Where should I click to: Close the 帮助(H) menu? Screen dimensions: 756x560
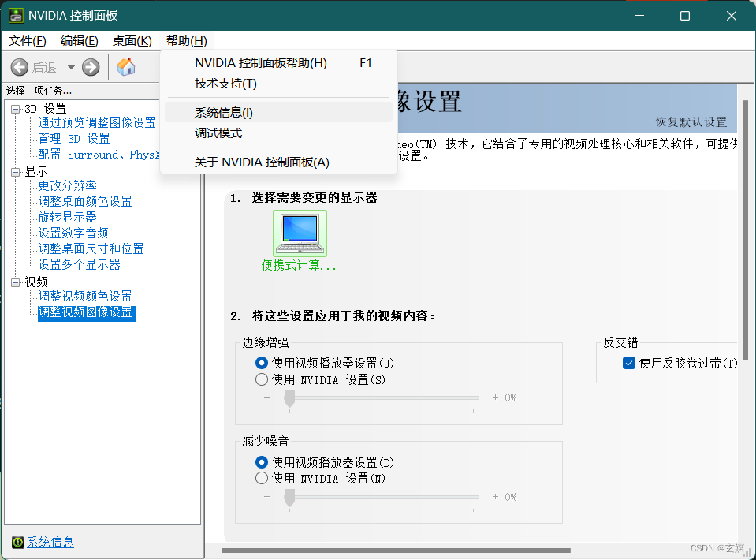click(187, 41)
